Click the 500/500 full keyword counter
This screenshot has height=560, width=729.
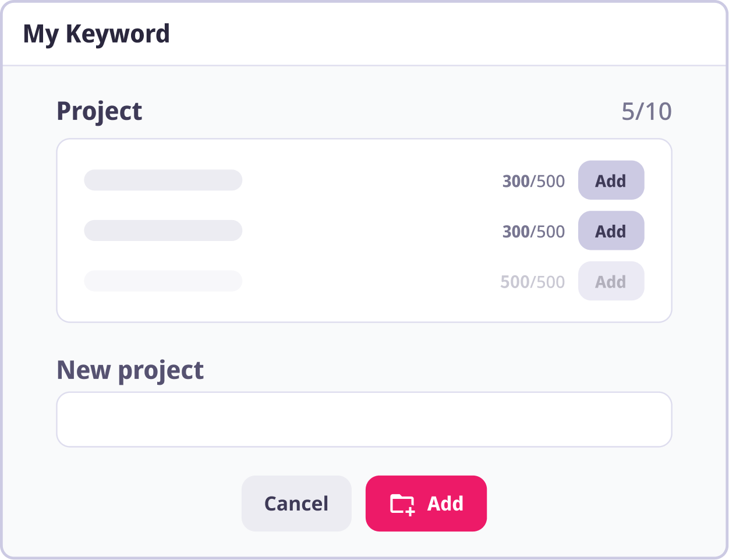[532, 282]
